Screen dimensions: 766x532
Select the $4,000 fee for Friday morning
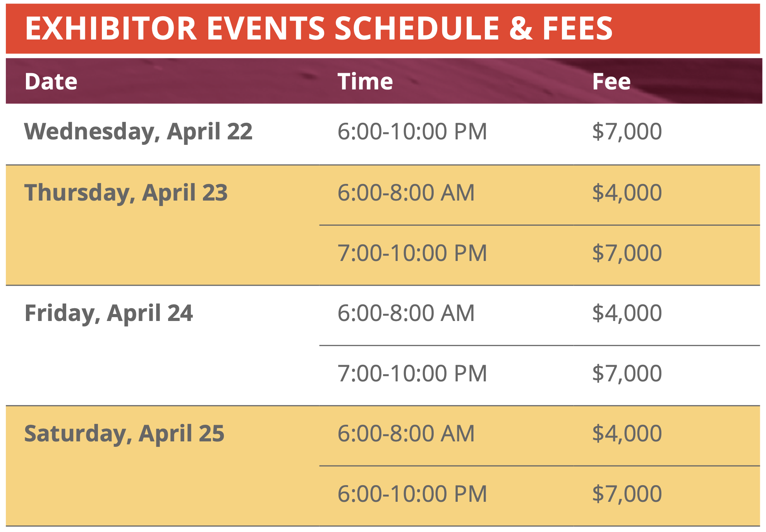[627, 313]
